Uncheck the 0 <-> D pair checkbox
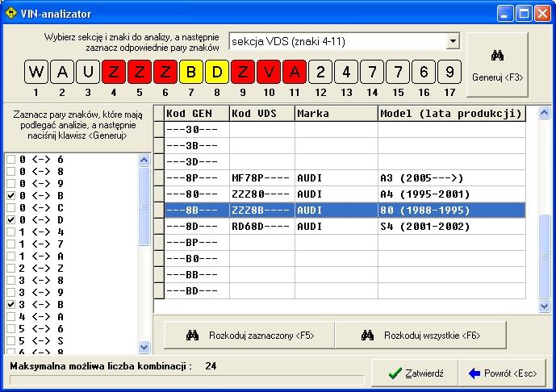 click(11, 219)
